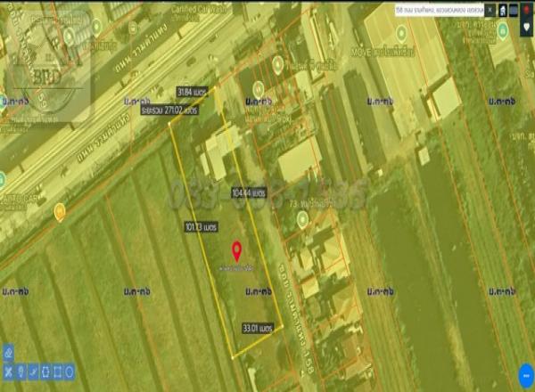Open the map layers grid button

(514, 10)
